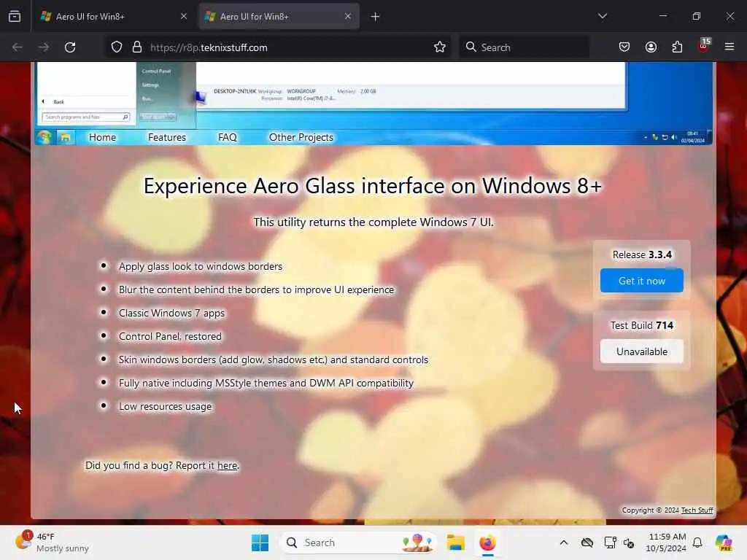Click the Windows 7 start orb on page
This screenshot has height=560, width=747.
(x=44, y=137)
